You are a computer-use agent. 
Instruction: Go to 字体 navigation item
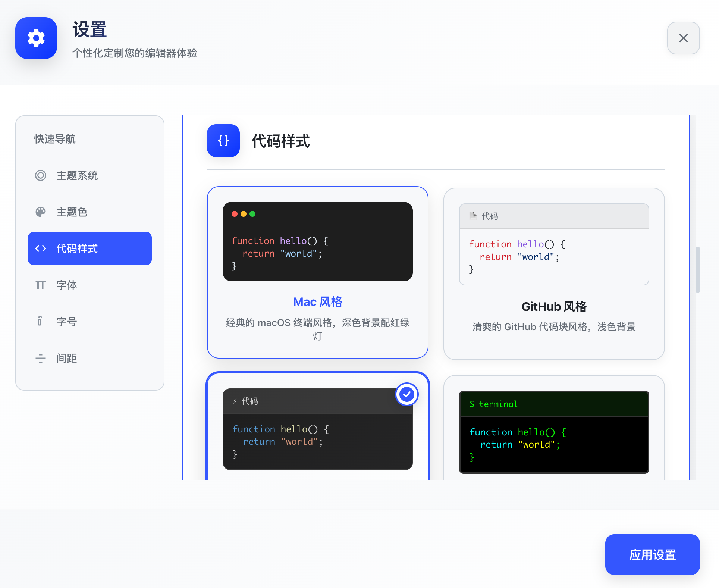pos(67,285)
